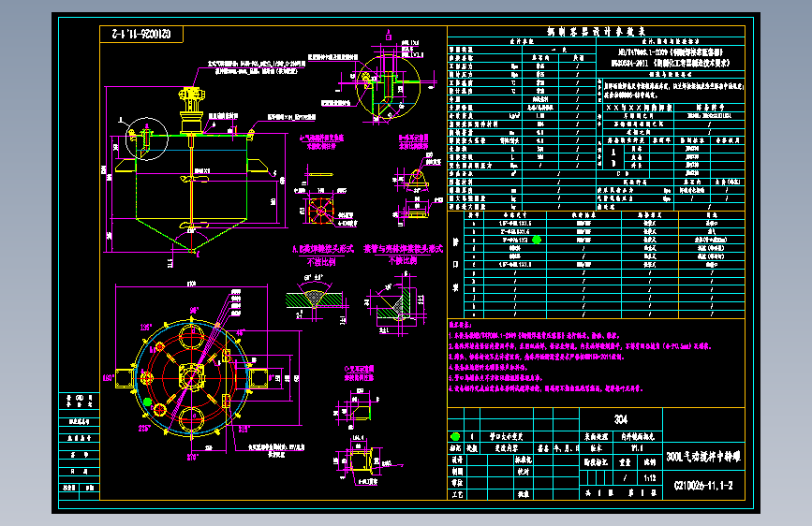Click the 'HG20584-2011' standard reference line
The image size is (812, 526).
click(670, 63)
